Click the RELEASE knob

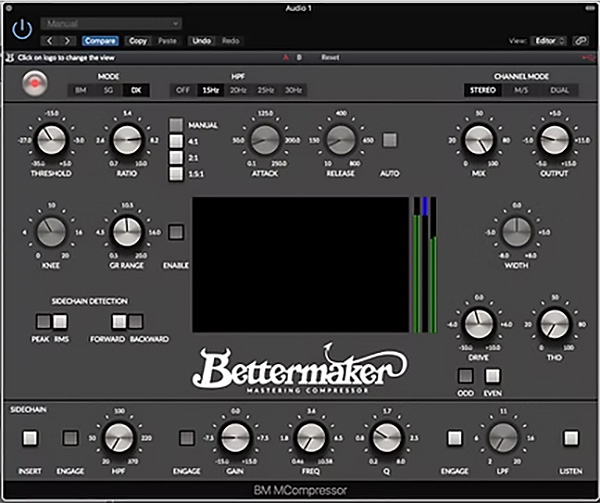[x=341, y=140]
